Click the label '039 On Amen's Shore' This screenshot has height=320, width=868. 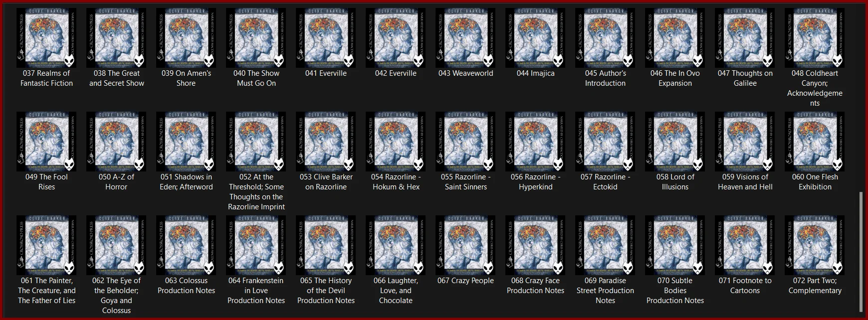click(x=186, y=78)
